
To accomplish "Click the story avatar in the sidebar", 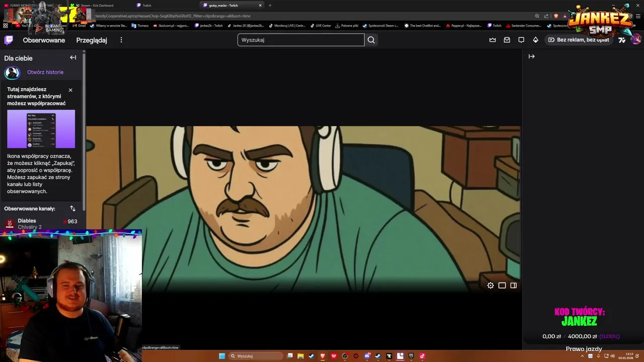I will [12, 72].
